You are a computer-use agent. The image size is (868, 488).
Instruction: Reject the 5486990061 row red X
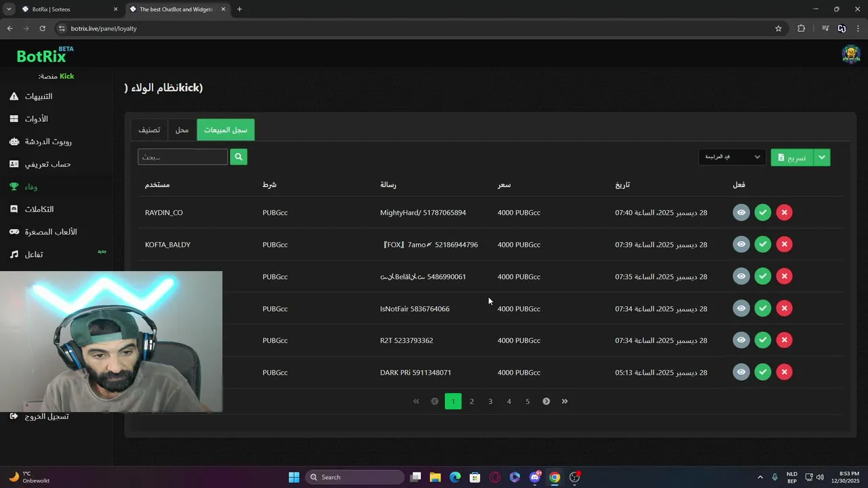coord(784,276)
